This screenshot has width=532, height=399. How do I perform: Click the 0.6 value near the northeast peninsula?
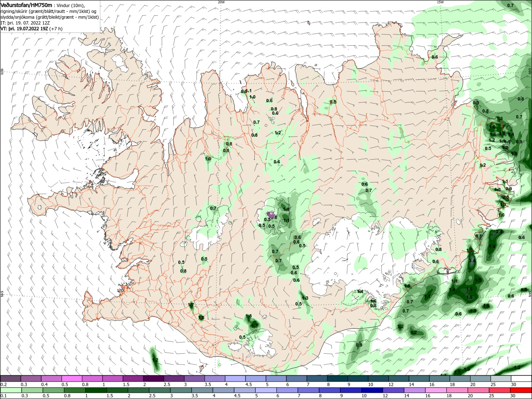(435, 57)
